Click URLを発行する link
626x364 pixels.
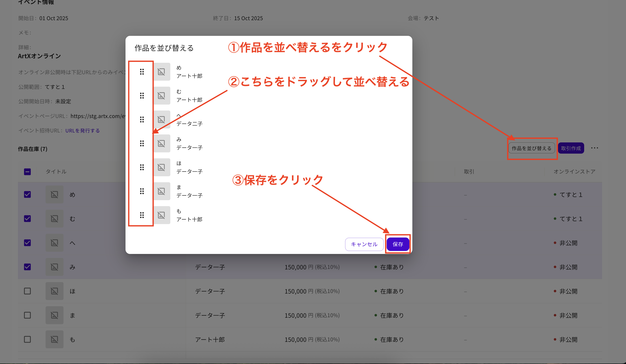(82, 131)
